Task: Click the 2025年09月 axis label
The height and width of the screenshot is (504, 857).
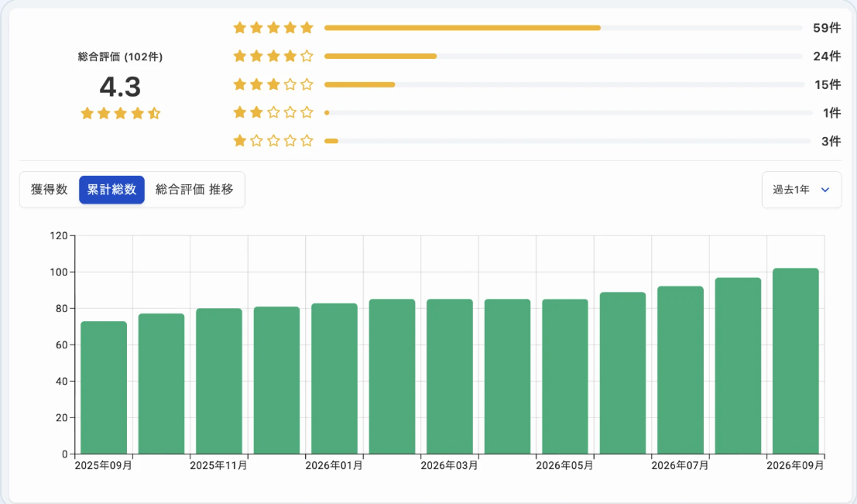Action: [103, 466]
